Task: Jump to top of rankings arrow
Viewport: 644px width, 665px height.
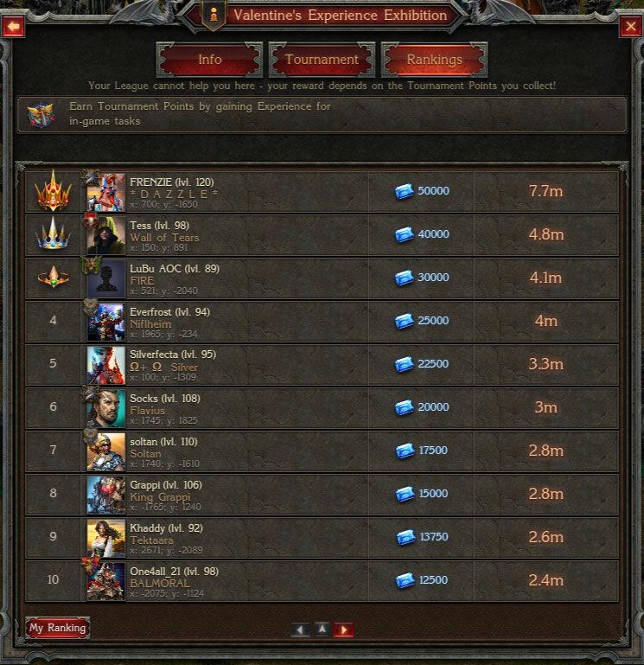Action: click(322, 629)
